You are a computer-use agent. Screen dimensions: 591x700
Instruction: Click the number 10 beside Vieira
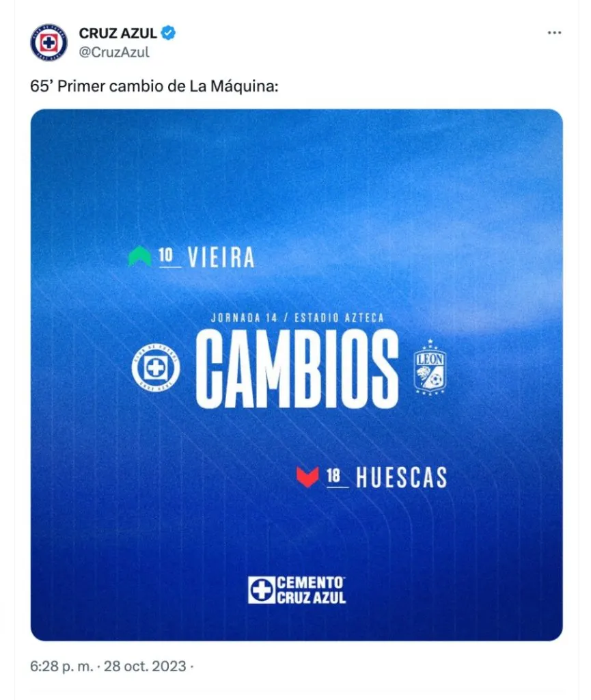pyautogui.click(x=166, y=256)
